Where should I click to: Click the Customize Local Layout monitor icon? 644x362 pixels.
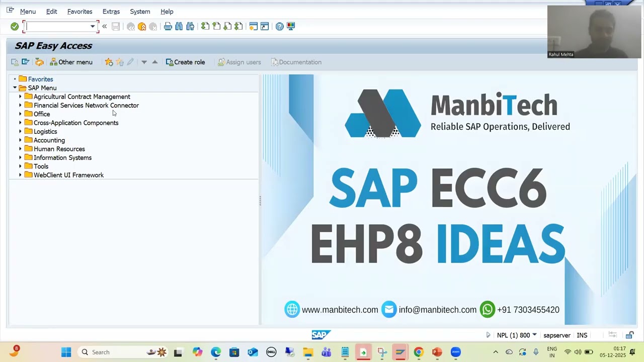pos(291,26)
